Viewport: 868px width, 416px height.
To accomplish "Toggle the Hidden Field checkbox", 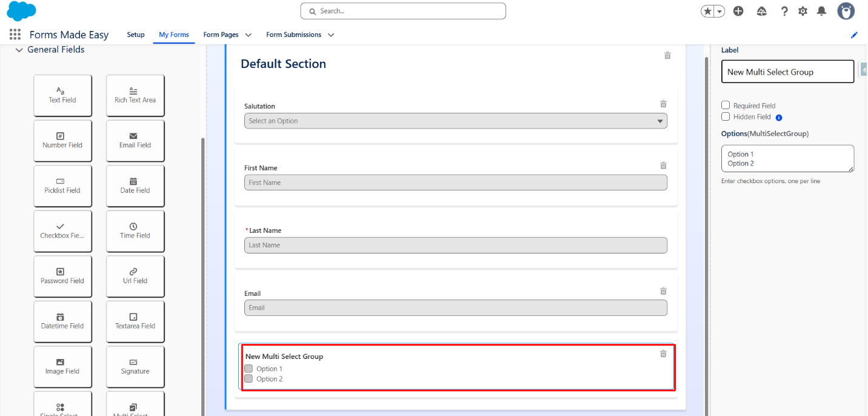I will (726, 116).
